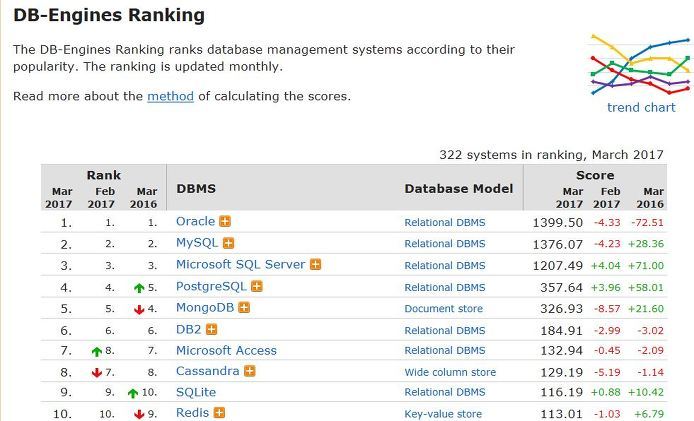Click the DB-Engines Ranking heading
Image resolution: width=694 pixels, height=421 pixels.
pyautogui.click(x=109, y=15)
